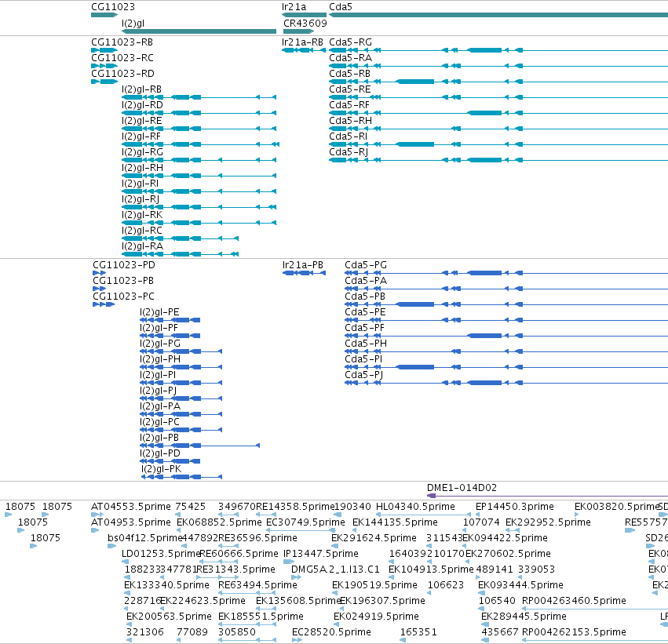Viewport: 668px width, 644px height.
Task: Select transcript l(2)gl-RF
Action: point(141,136)
